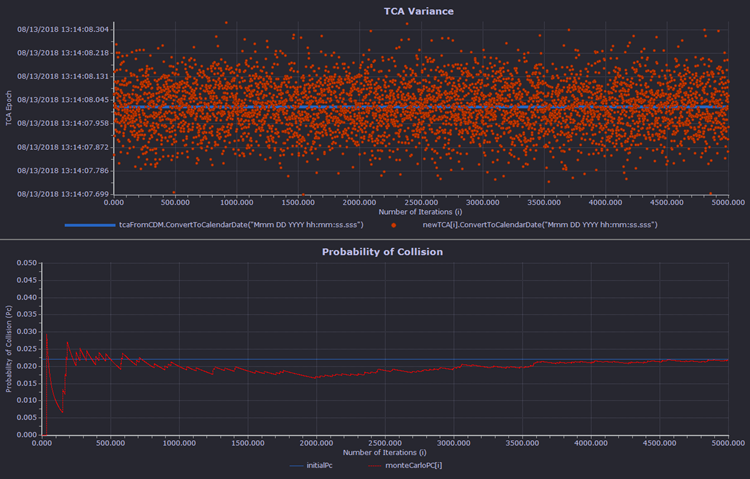Select the monteCarloPC[i] legend label
The width and height of the screenshot is (750, 479).
(x=414, y=465)
